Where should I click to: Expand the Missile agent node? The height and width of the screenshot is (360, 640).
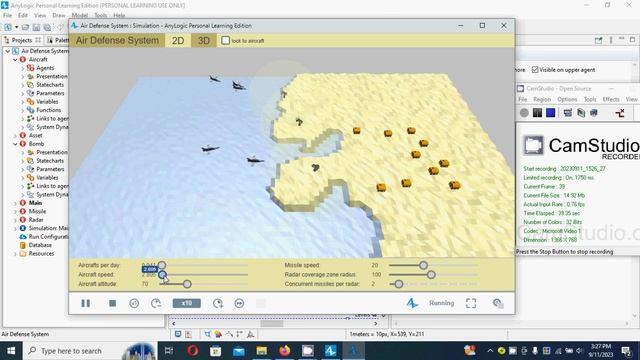(15, 211)
